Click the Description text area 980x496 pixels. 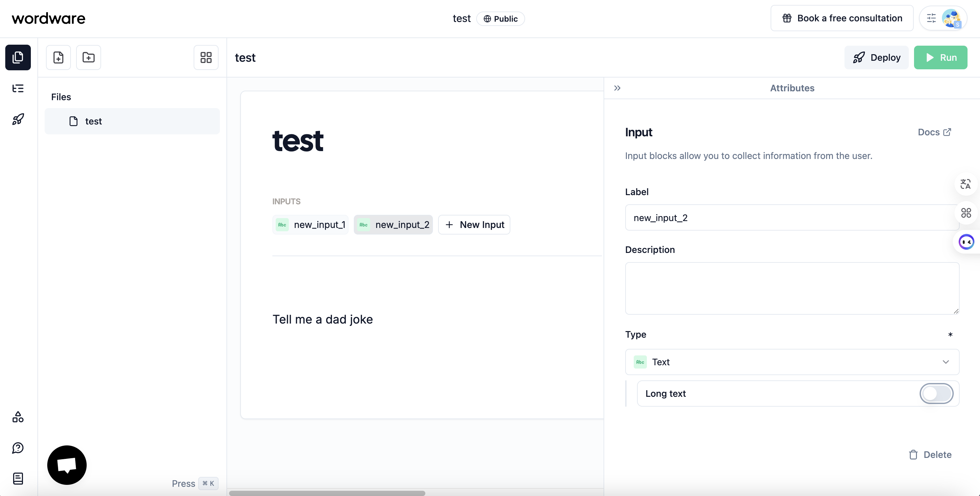tap(792, 288)
